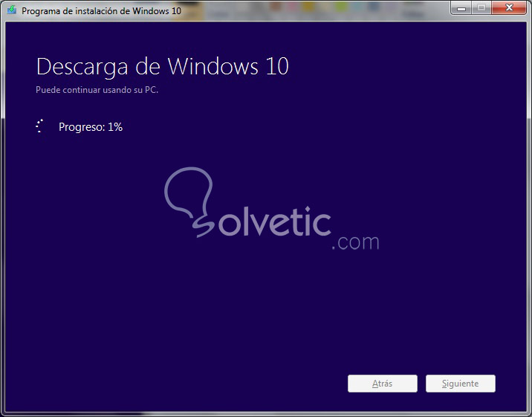Click the 'Programa de instalación de Windows 10' title
This screenshot has height=417, width=532.
pos(102,11)
